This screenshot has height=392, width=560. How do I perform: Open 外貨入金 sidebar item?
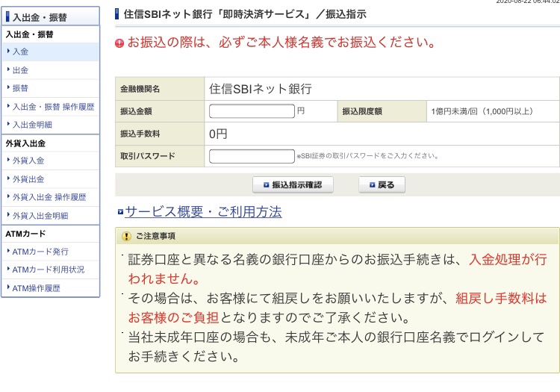(28, 161)
